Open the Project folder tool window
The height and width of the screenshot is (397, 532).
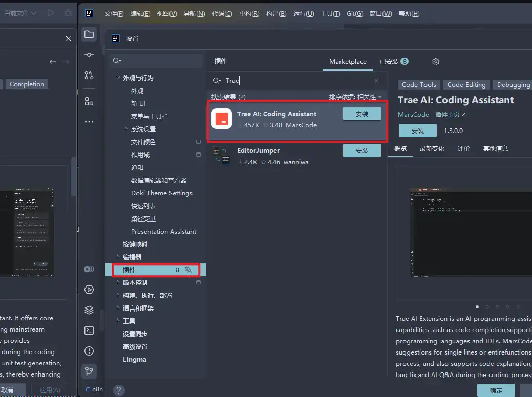(89, 34)
